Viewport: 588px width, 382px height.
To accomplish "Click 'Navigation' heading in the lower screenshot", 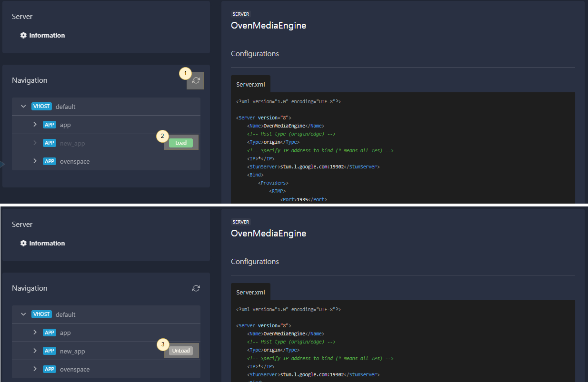I will point(30,288).
